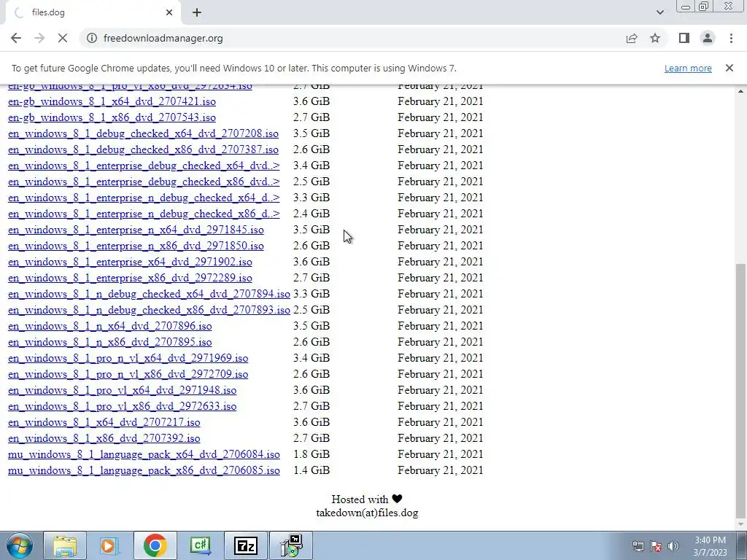Show the clock and date
Viewport: 747px width, 560px height.
pyautogui.click(x=710, y=546)
